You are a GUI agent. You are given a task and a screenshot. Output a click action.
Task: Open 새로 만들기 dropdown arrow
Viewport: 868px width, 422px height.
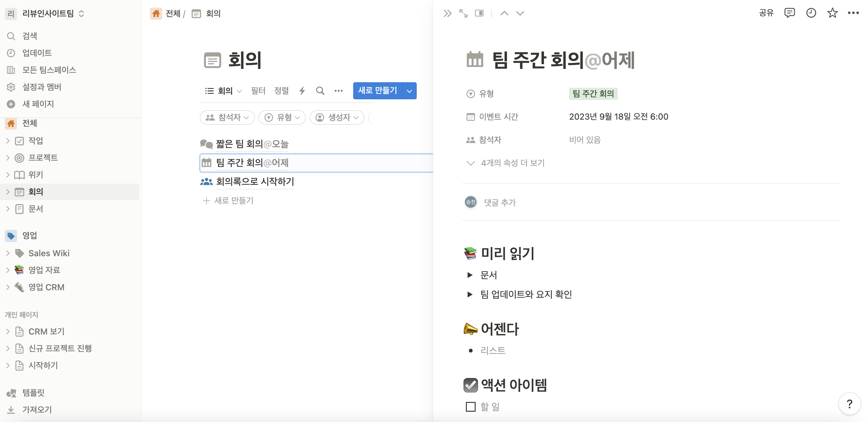(x=409, y=91)
